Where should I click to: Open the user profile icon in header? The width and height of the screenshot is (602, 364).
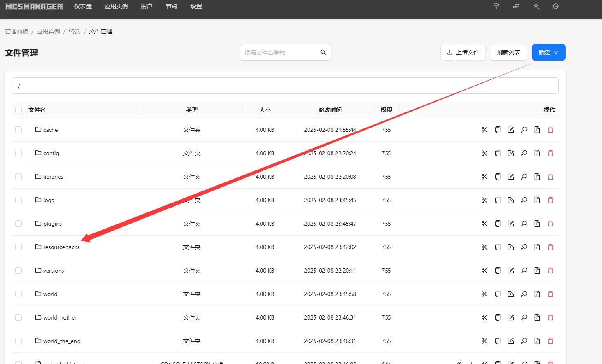click(536, 6)
